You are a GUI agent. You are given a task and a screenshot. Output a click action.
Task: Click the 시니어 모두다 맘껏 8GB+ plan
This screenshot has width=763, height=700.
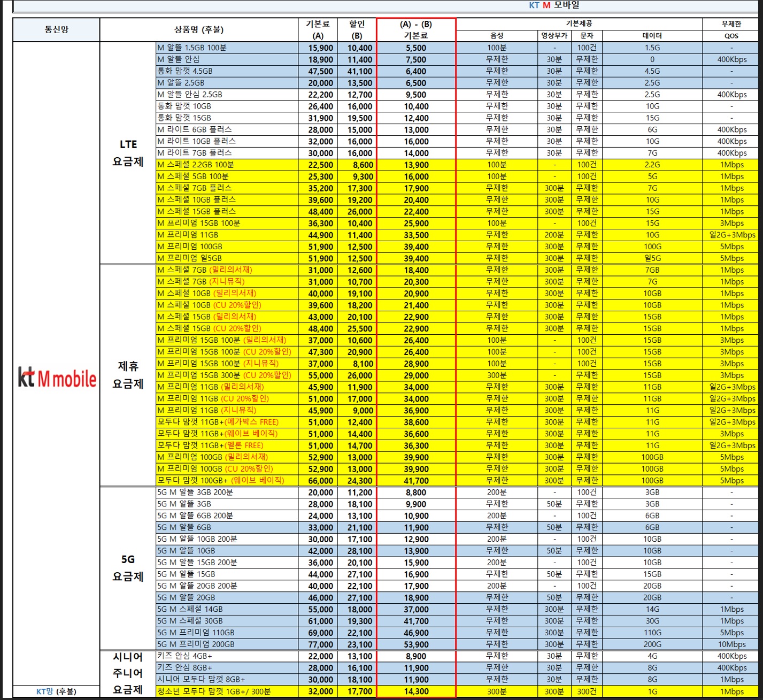pos(201,680)
